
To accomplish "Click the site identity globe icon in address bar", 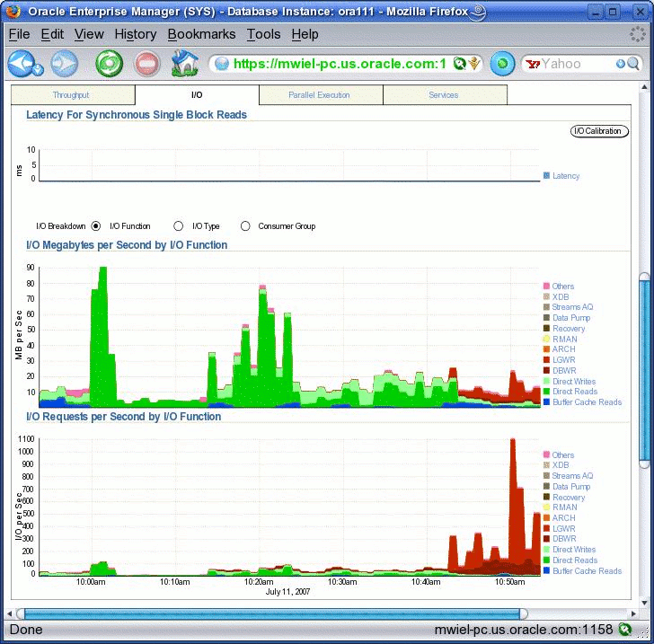I will [222, 64].
